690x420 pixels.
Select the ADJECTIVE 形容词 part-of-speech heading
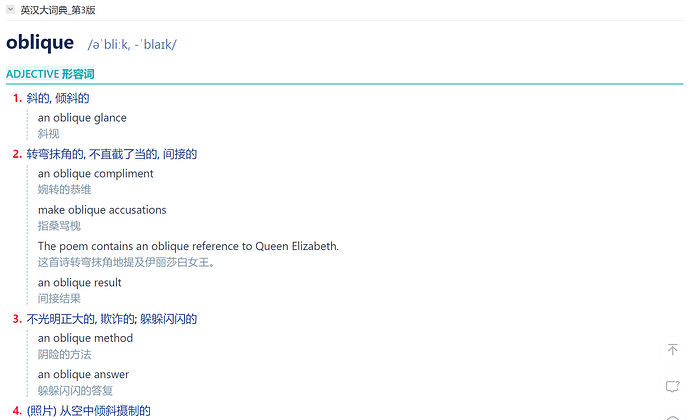pyautogui.click(x=50, y=74)
